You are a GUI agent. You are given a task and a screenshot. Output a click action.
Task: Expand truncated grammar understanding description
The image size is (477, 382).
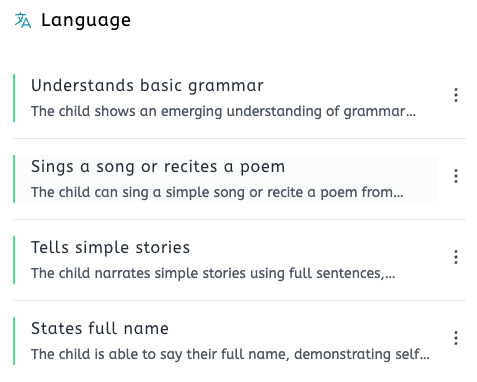click(223, 112)
